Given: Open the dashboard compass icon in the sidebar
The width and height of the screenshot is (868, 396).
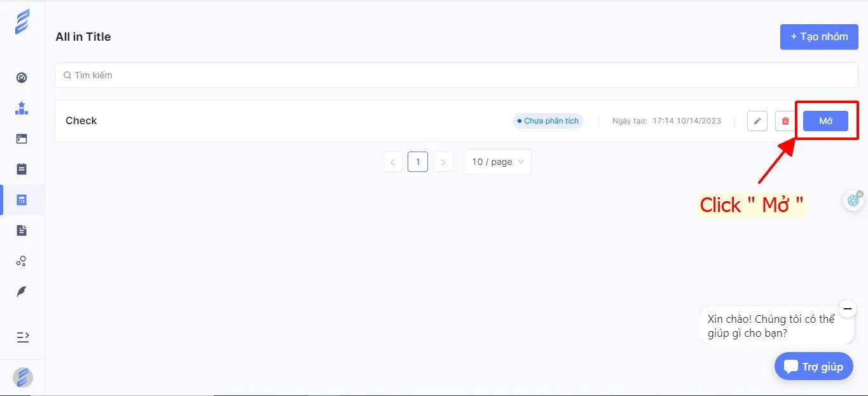Looking at the screenshot, I should 21,77.
